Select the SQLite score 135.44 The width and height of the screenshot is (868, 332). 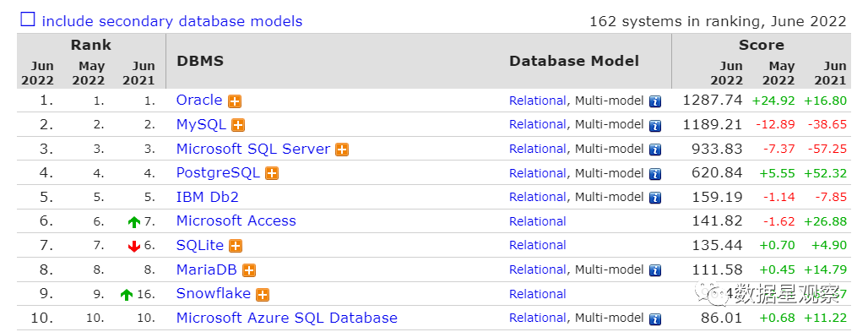tap(717, 245)
